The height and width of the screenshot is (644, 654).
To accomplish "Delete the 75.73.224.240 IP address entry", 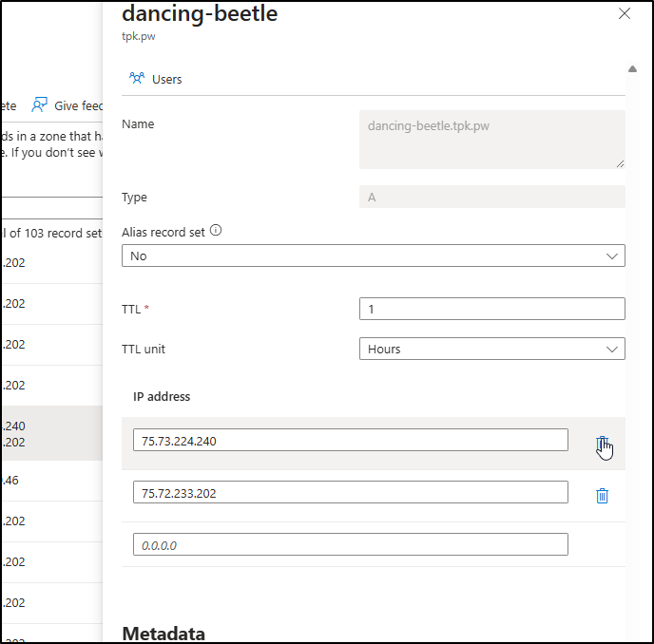I will point(602,444).
